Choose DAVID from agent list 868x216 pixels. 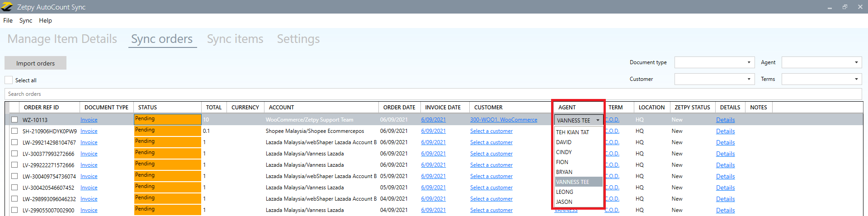579,142
